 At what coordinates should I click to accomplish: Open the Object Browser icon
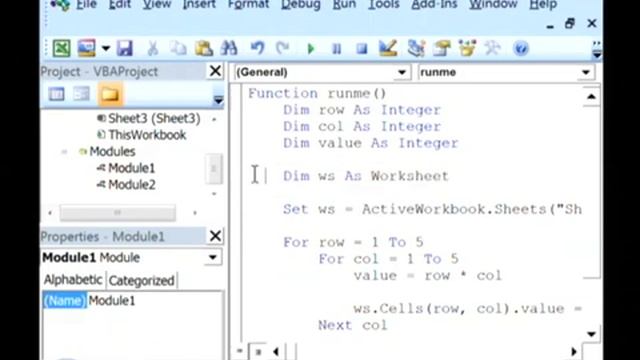(x=467, y=49)
